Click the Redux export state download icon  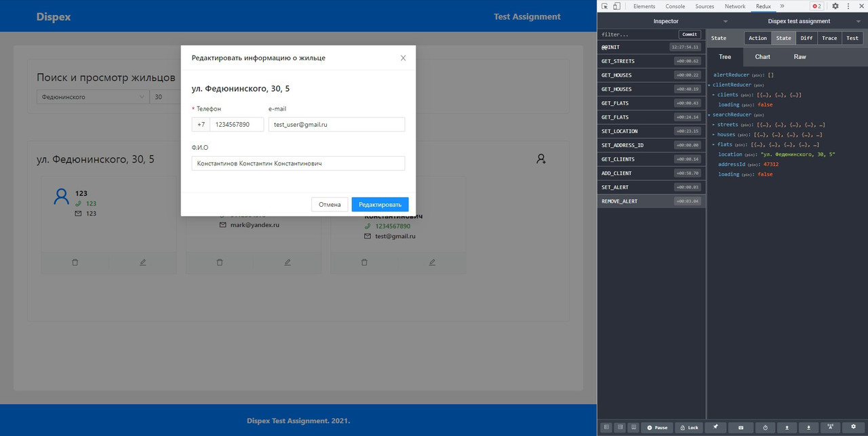click(x=808, y=428)
